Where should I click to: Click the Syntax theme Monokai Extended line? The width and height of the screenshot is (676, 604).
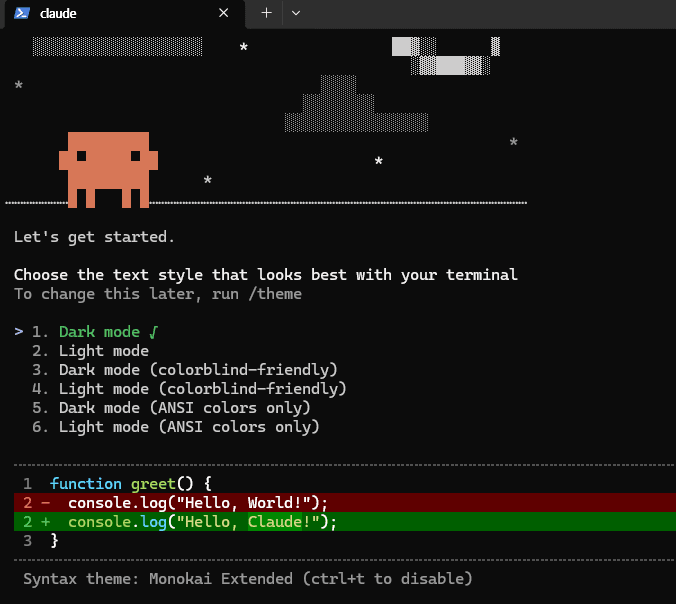tap(247, 579)
